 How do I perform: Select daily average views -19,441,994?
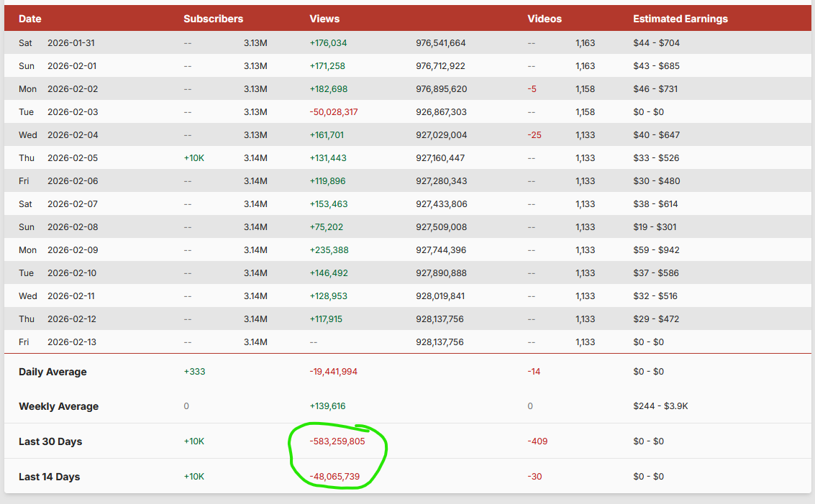click(x=333, y=372)
